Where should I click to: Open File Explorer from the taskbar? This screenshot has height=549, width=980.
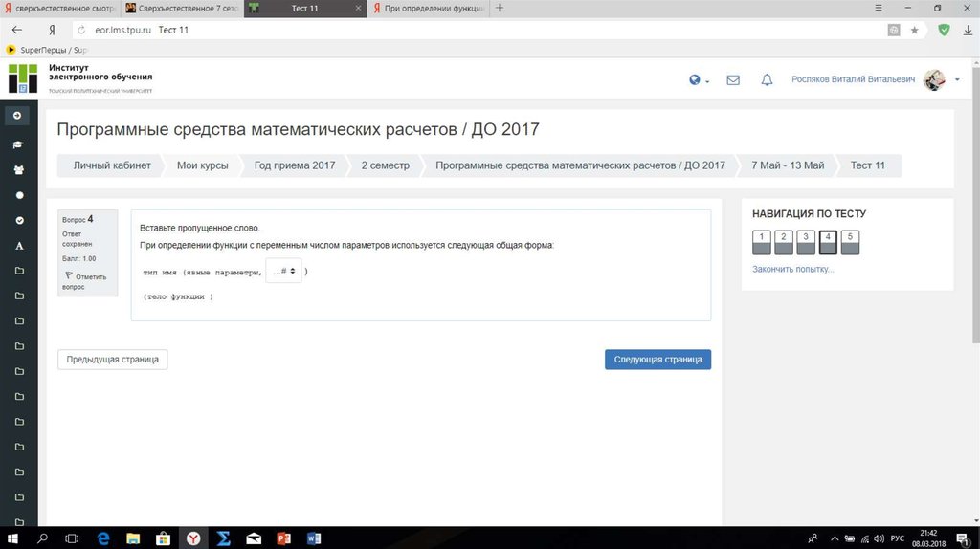(133, 538)
